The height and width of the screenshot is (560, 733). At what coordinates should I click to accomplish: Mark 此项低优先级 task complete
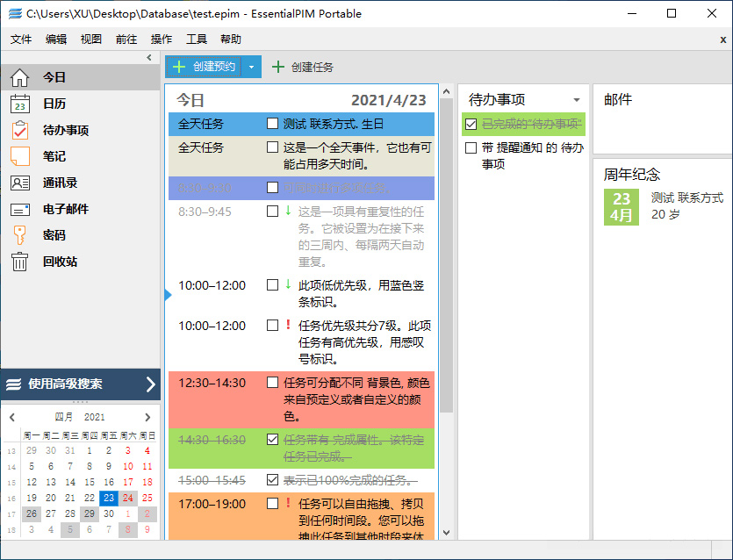pos(272,285)
